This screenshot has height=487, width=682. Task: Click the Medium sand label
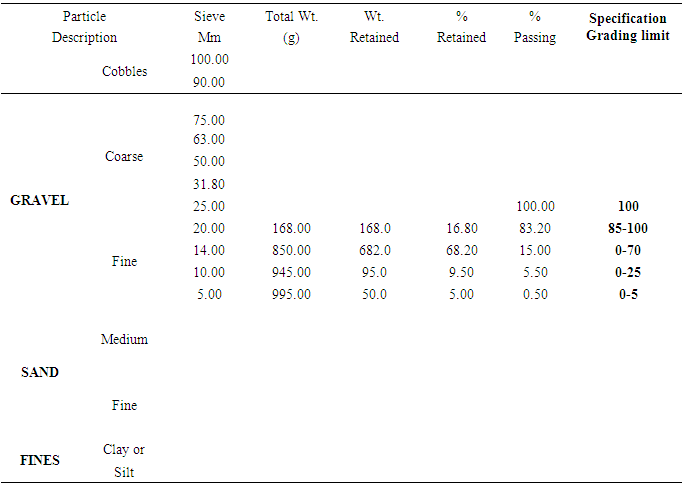click(x=124, y=340)
